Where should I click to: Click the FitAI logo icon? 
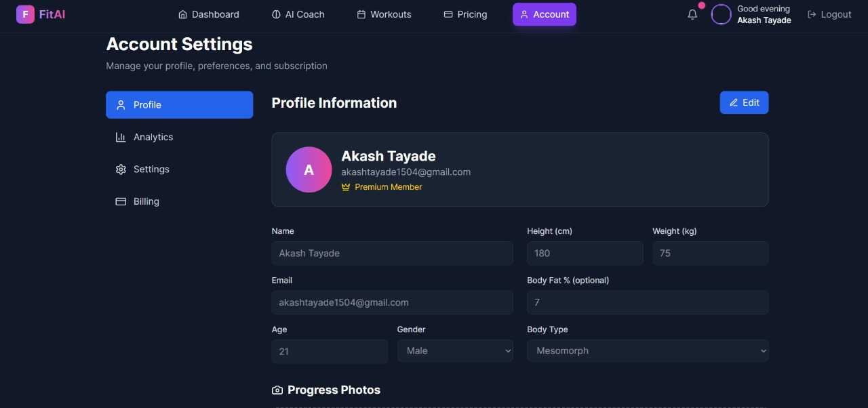[25, 14]
